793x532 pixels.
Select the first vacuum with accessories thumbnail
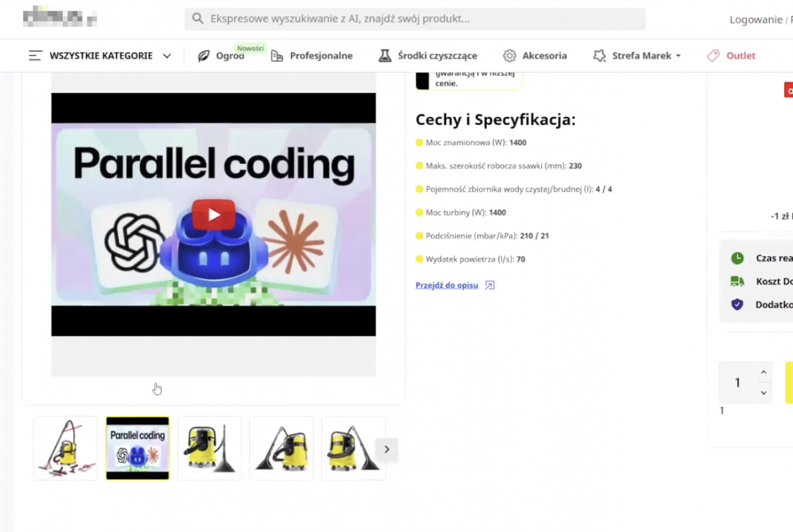click(x=65, y=448)
